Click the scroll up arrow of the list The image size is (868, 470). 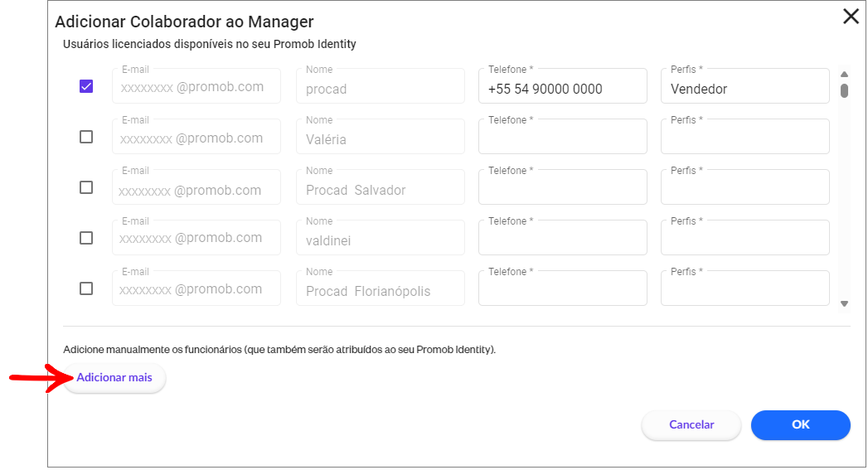coord(844,74)
